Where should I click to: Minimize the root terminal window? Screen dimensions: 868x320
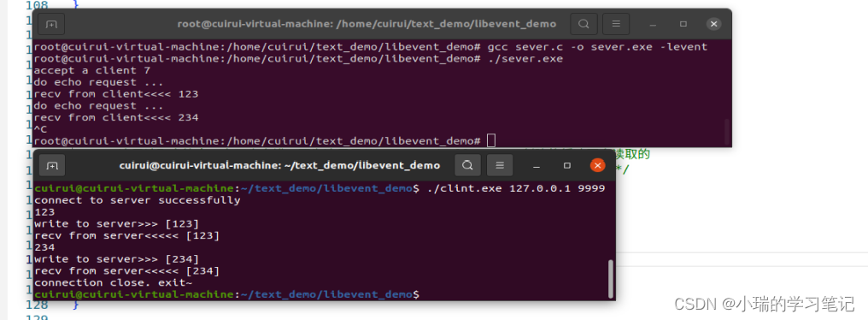[x=654, y=25]
